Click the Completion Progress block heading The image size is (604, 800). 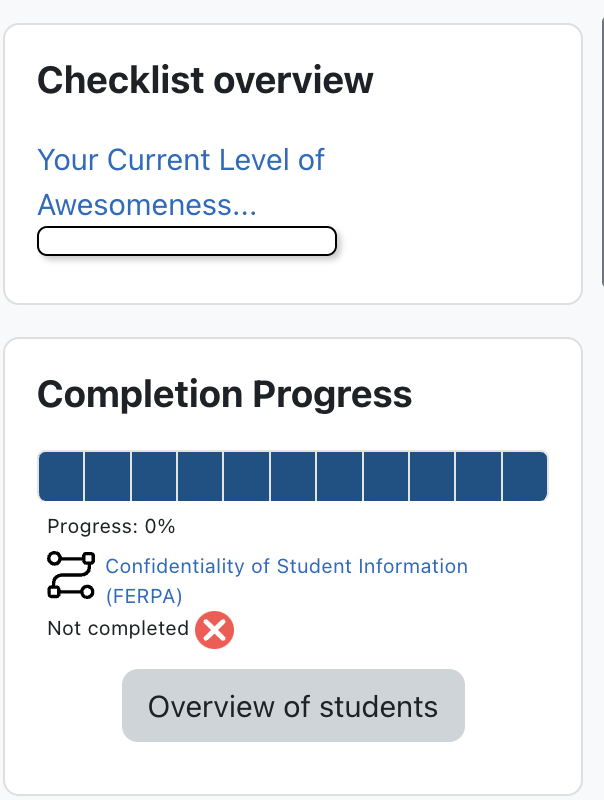[224, 394]
